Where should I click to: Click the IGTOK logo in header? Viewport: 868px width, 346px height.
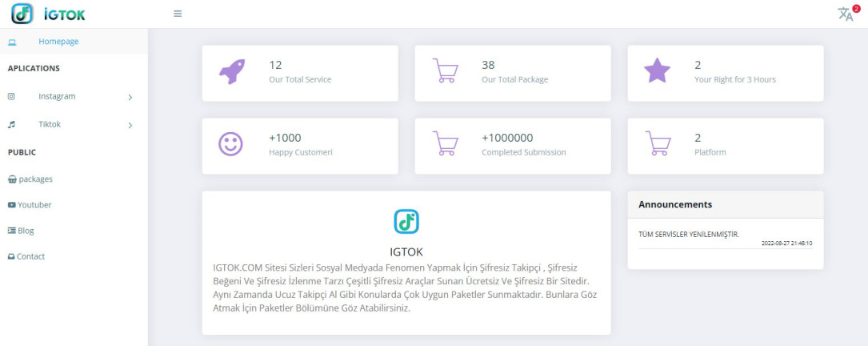49,14
